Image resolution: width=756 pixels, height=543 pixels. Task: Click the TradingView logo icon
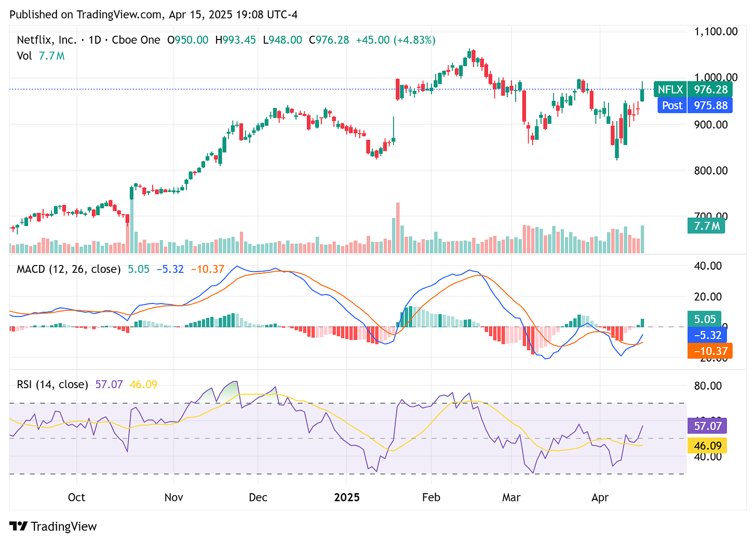pos(19,526)
